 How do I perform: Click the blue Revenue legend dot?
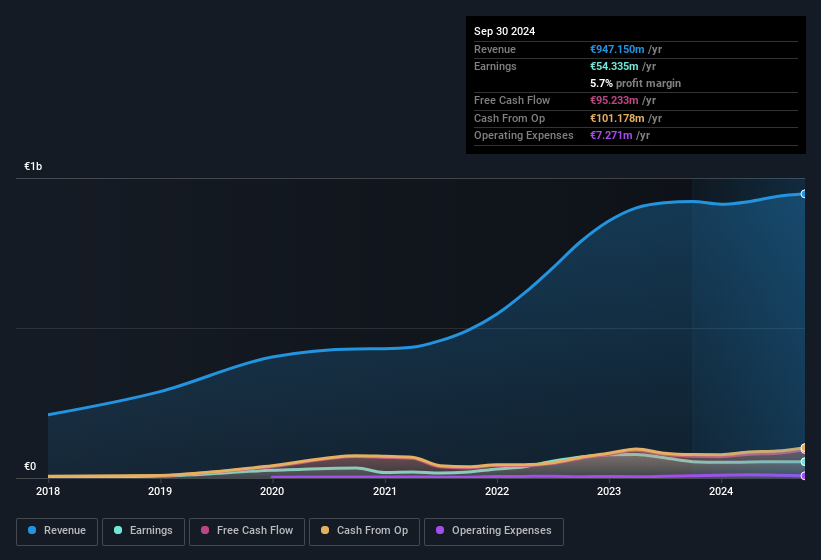32,530
